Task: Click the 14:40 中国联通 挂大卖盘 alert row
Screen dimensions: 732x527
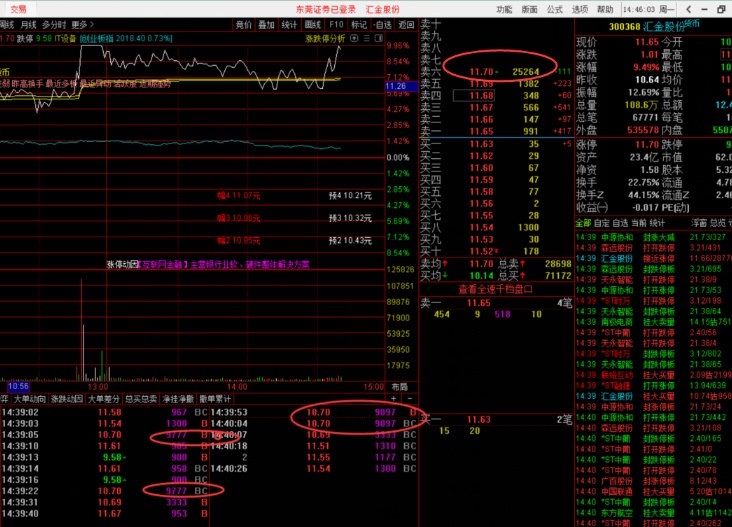Action: 654,492
